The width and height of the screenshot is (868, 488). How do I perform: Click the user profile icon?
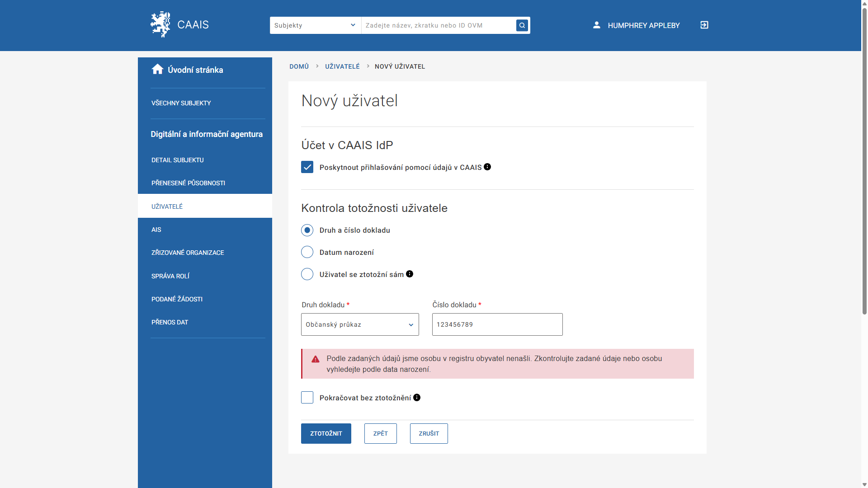(597, 25)
